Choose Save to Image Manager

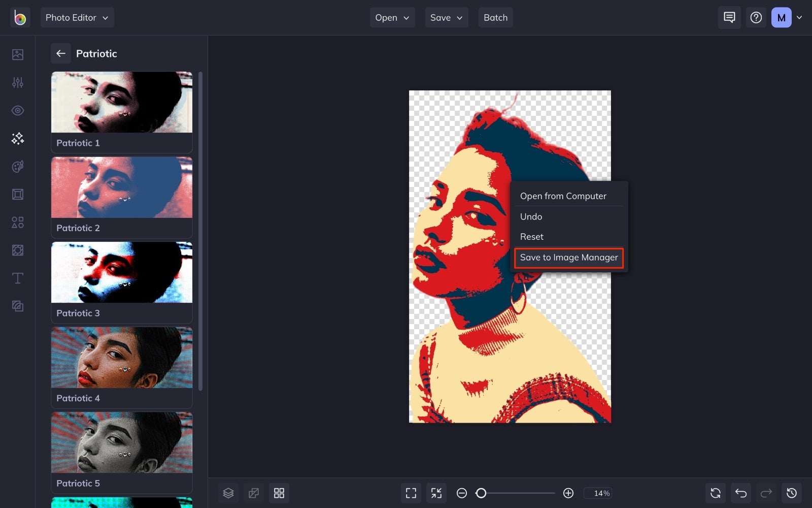(x=569, y=258)
